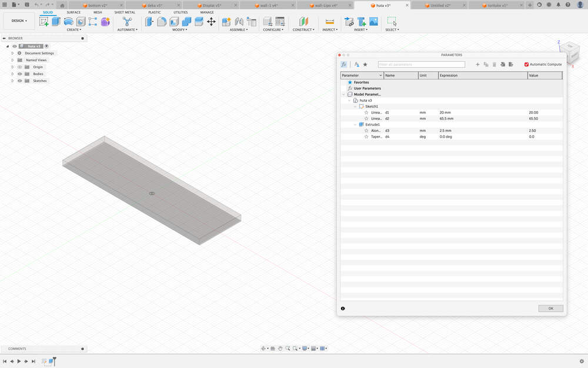This screenshot has width=588, height=368.
Task: Jump to the beginning of timeline
Action: [x=5, y=362]
